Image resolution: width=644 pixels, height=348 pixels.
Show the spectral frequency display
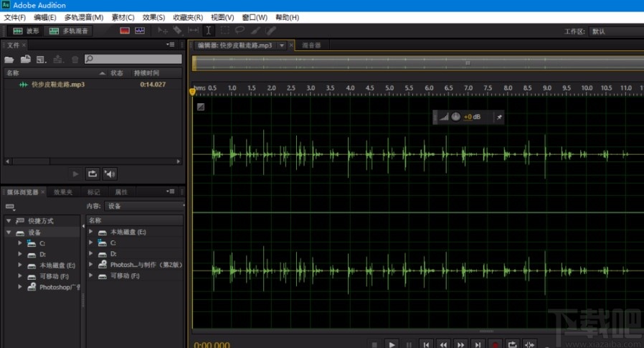tap(124, 31)
